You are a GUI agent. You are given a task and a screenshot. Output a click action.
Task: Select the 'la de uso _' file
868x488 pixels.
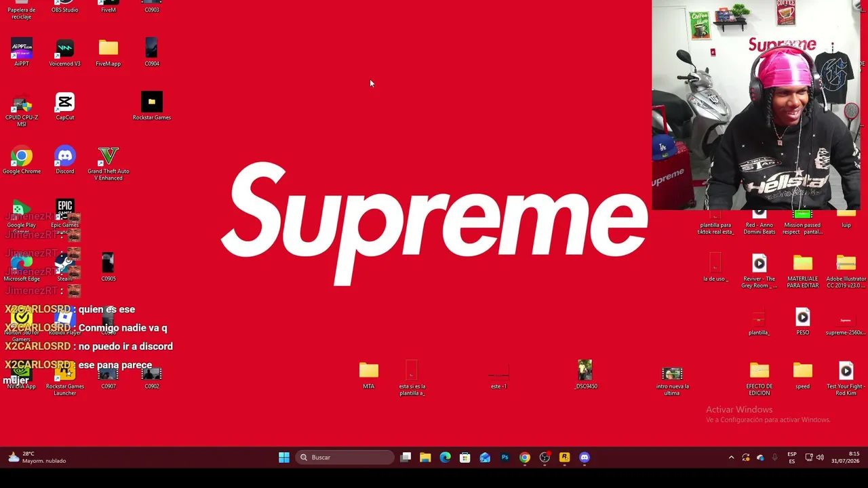(x=715, y=268)
